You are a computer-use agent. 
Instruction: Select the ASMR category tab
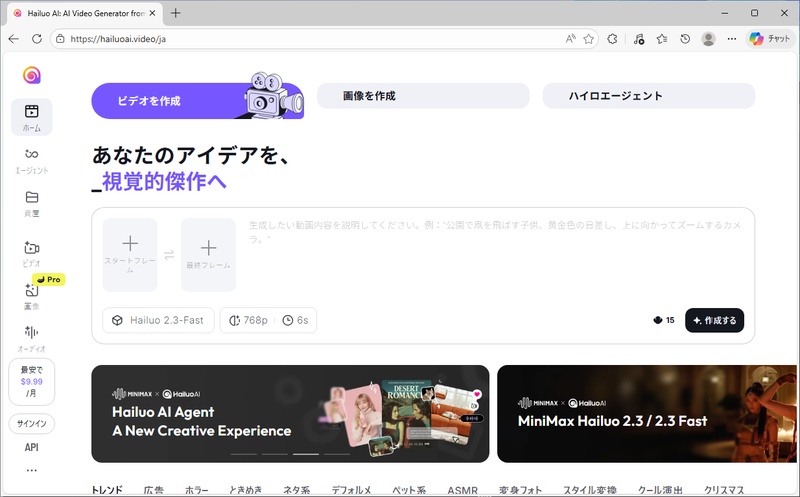point(462,490)
